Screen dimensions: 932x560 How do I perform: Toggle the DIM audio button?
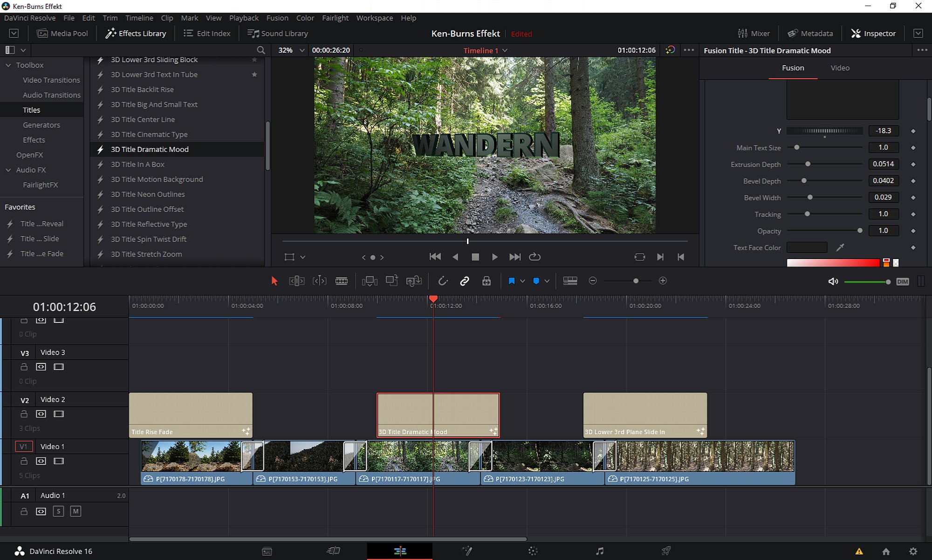click(x=902, y=281)
